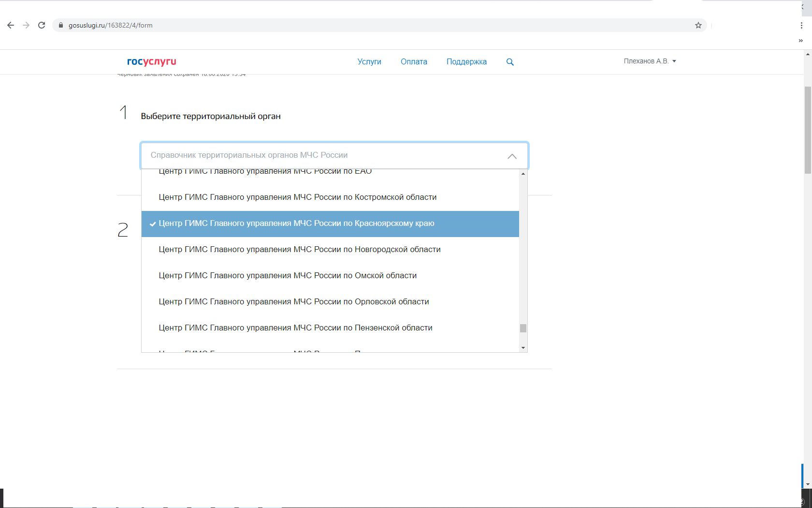Click the dropdown list scroll up arrow
Viewport: 812px width, 508px height.
click(523, 174)
